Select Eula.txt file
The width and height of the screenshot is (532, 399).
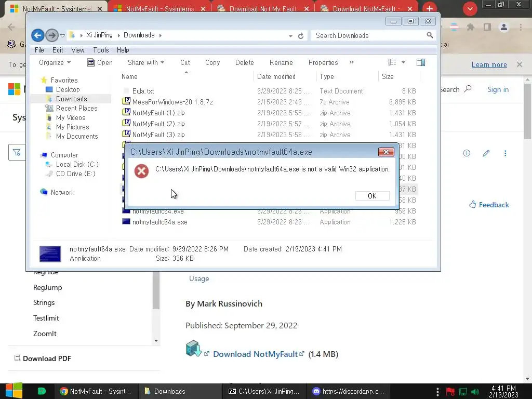click(143, 91)
